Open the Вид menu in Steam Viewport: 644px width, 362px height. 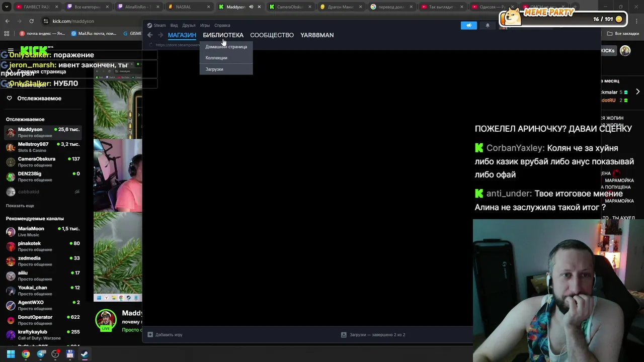click(x=174, y=25)
